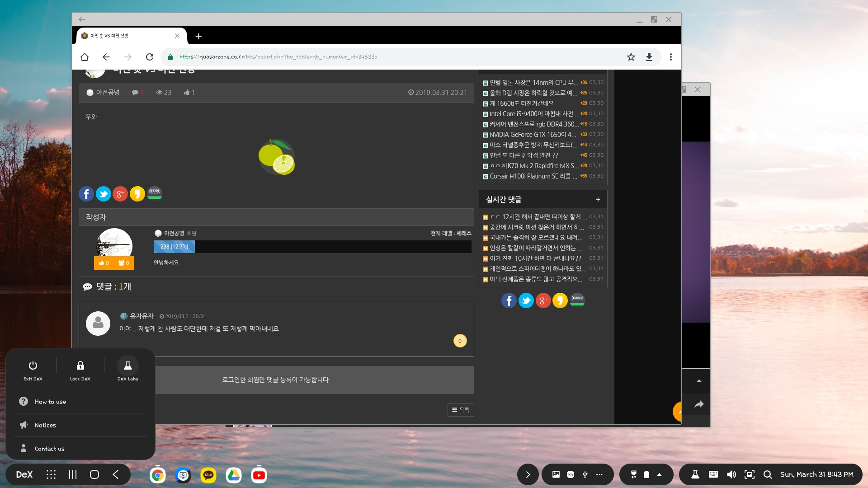Toggle the on-screen keyboard icon
Screen dimensions: 868x488
click(713, 474)
